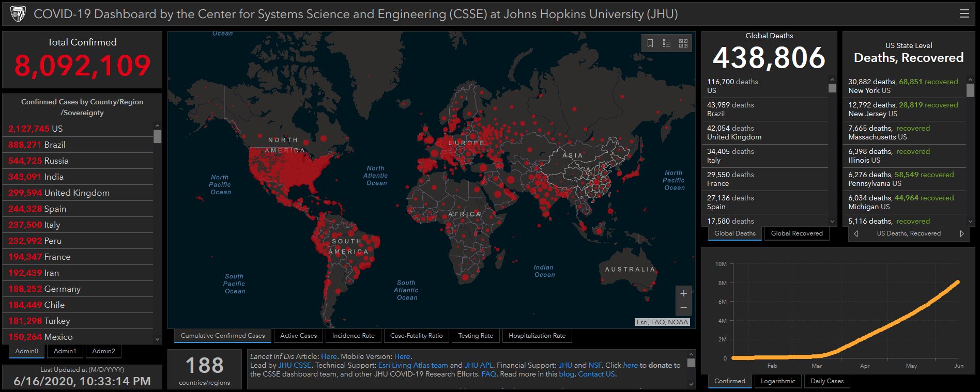The height and width of the screenshot is (392, 980).
Task: Click the Esri, FAO, NOAA attribution
Action: click(662, 322)
